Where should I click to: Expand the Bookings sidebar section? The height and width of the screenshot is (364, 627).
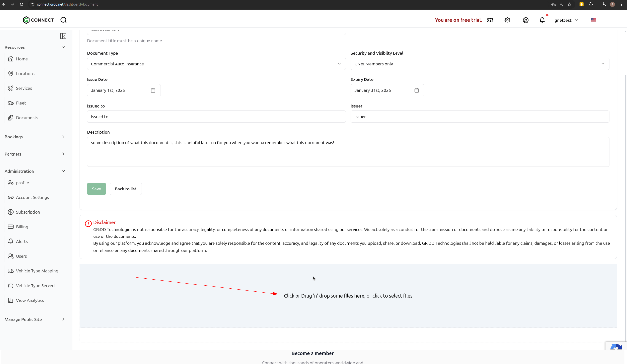pyautogui.click(x=35, y=137)
